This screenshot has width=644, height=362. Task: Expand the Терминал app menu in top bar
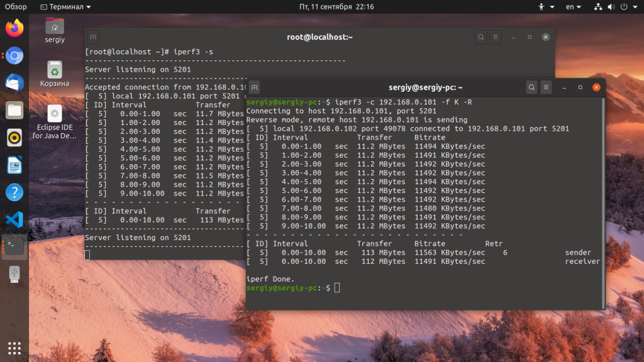[x=65, y=7]
